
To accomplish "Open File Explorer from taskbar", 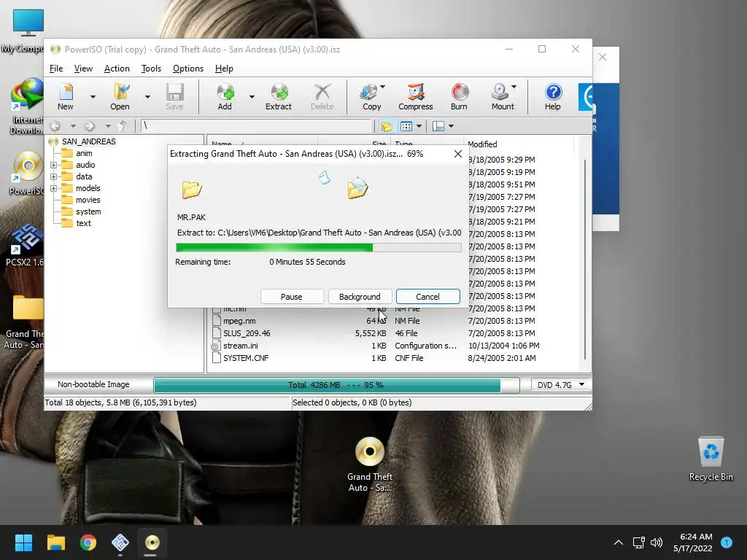I will click(56, 542).
